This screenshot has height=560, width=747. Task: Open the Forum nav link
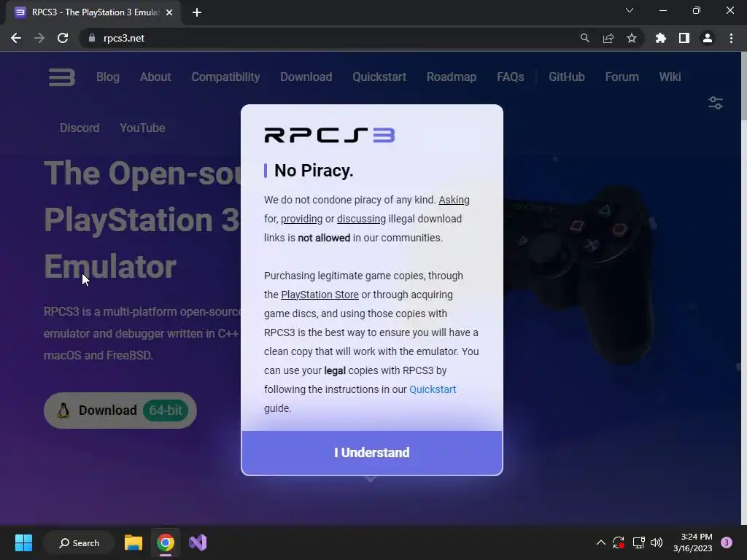click(622, 77)
